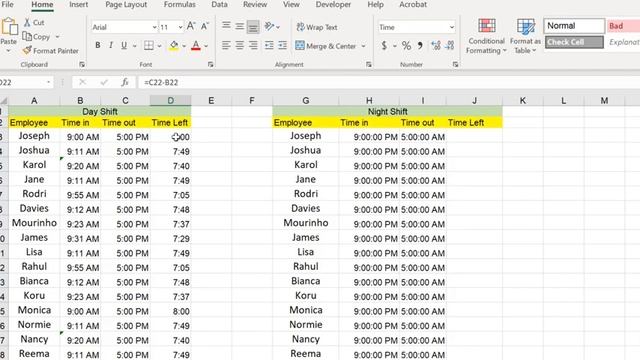Open Clipboard dialog launcher
This screenshot has width=640, height=360.
(82, 64)
